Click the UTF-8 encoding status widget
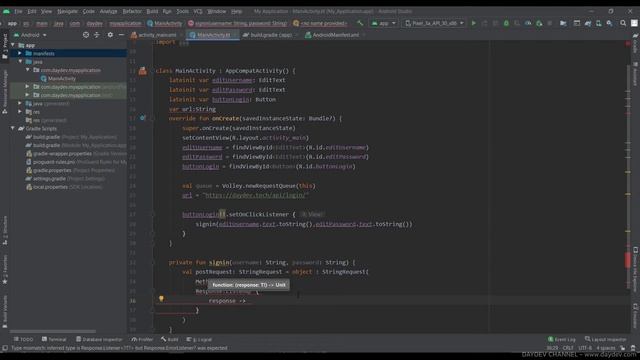The width and height of the screenshot is (640, 360). (585, 348)
